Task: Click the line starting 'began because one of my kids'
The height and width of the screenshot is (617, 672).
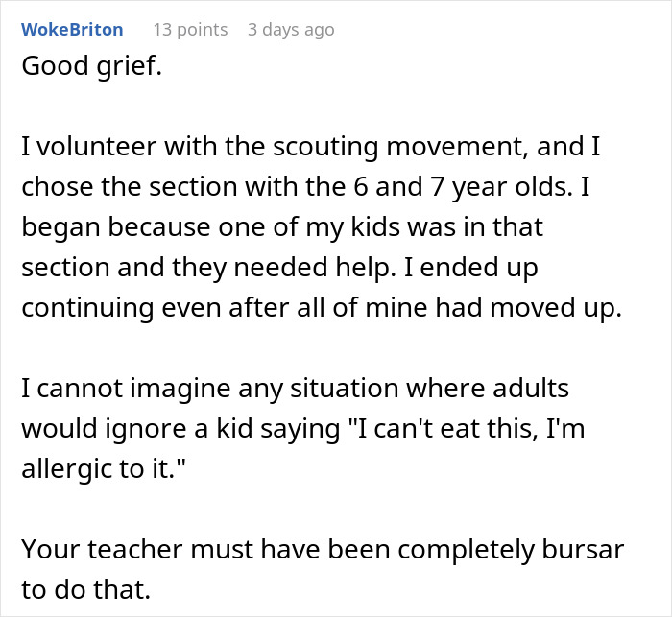Action: pyautogui.click(x=282, y=227)
